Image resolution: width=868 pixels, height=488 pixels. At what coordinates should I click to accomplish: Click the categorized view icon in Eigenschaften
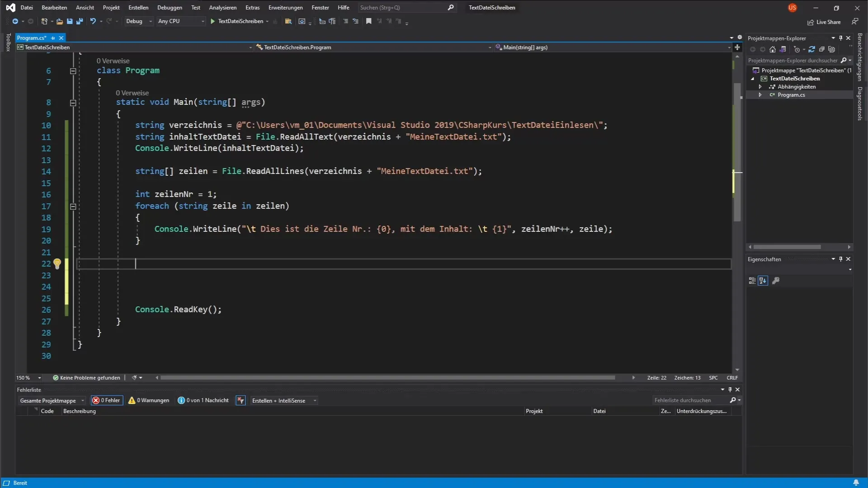(x=752, y=281)
